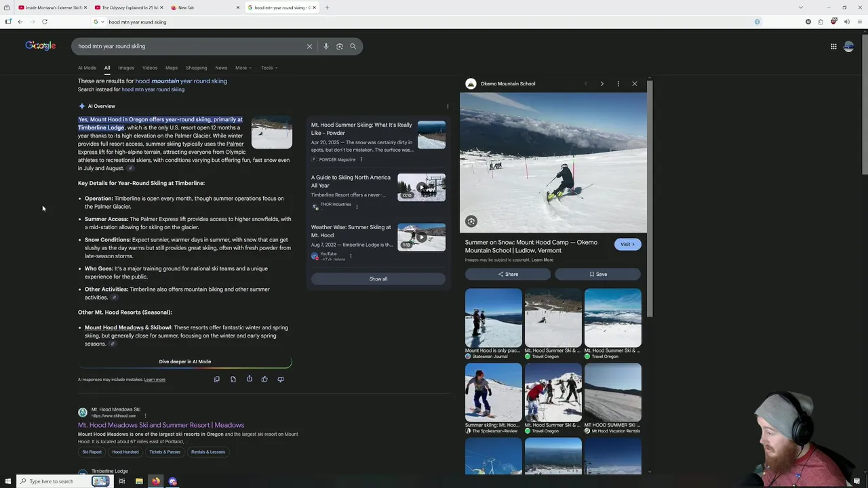Reload the page in the browser toolbar

point(45,22)
